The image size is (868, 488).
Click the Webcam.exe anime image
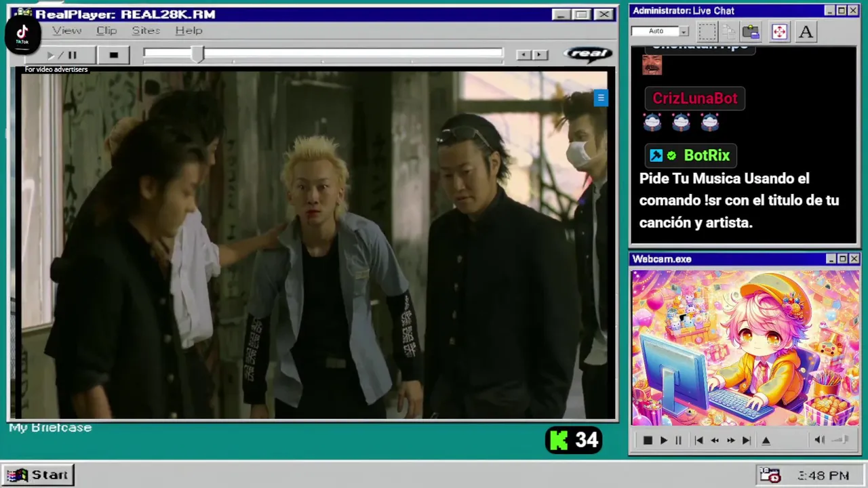point(745,348)
